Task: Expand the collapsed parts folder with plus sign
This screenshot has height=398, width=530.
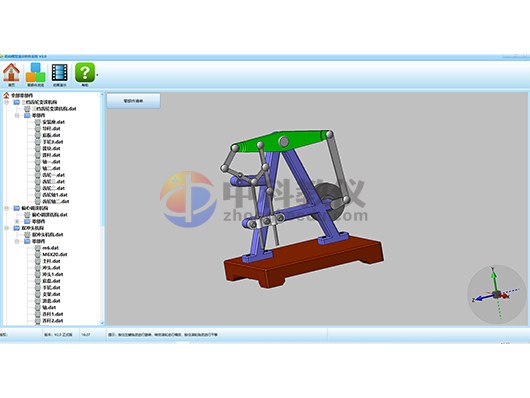Action: click(17, 221)
